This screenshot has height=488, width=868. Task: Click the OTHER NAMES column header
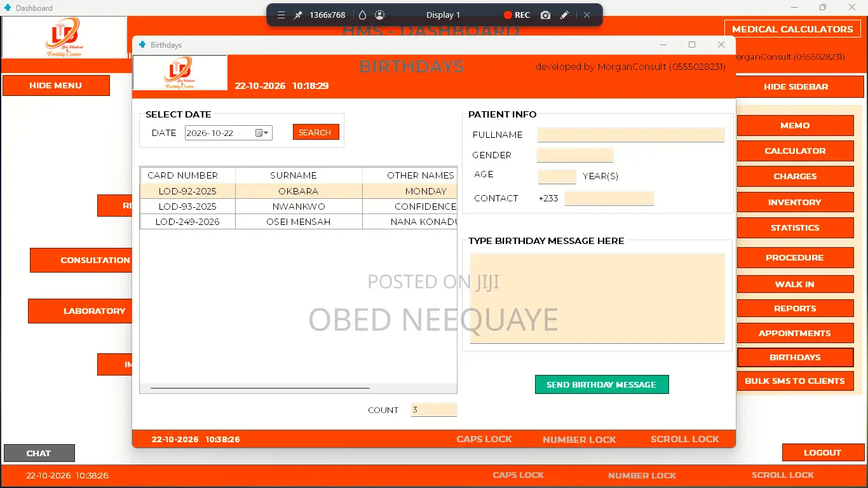click(410, 175)
